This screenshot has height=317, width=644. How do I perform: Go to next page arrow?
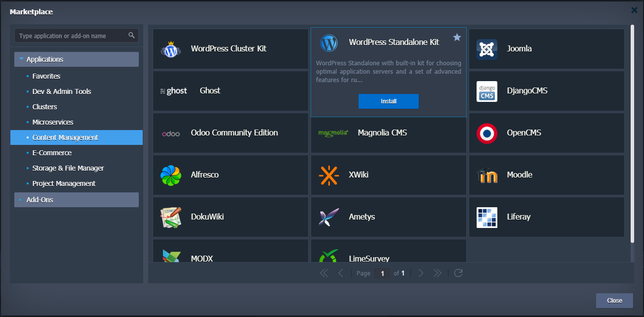(421, 273)
